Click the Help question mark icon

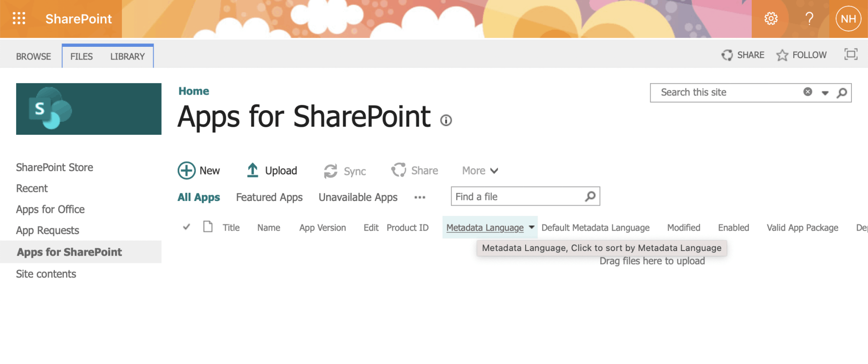809,18
